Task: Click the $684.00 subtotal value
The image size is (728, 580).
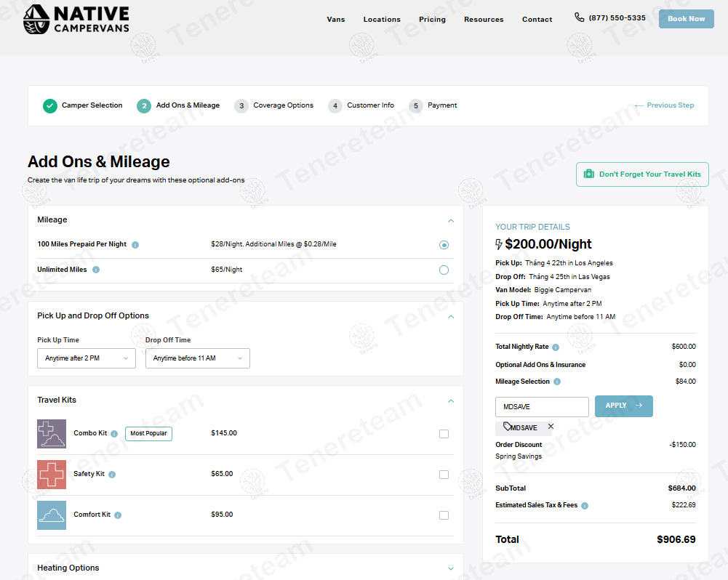Action: pos(681,488)
